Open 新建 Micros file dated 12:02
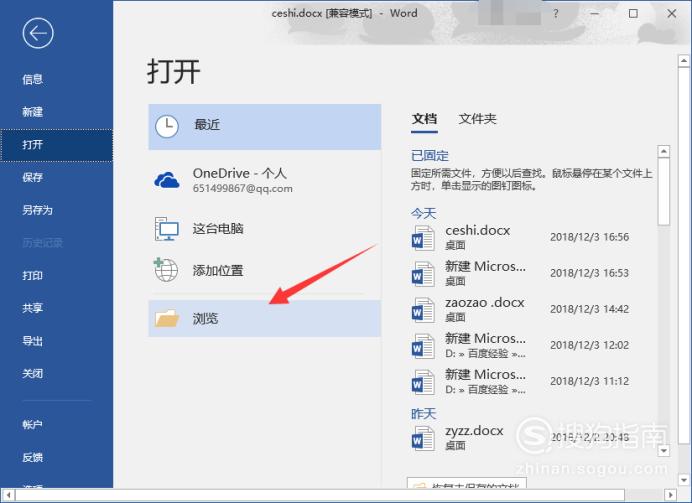This screenshot has width=692, height=503. coord(530,346)
